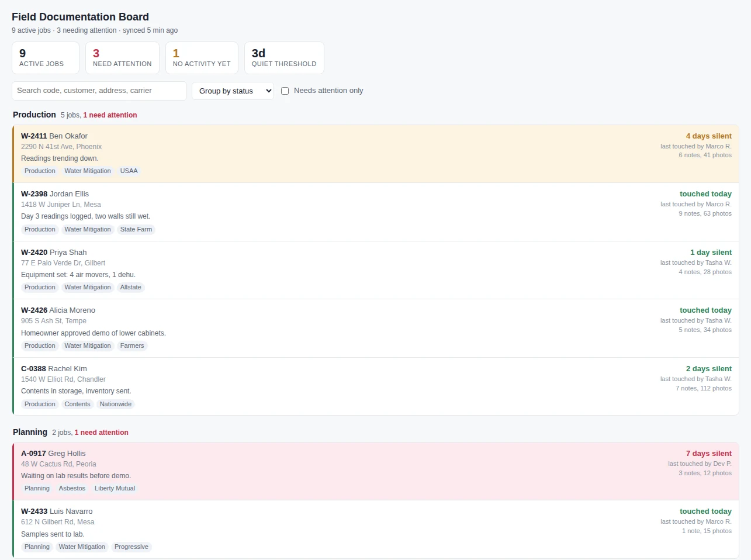Click 1 need attention in Planning header
The height and width of the screenshot is (560, 751).
(102, 433)
